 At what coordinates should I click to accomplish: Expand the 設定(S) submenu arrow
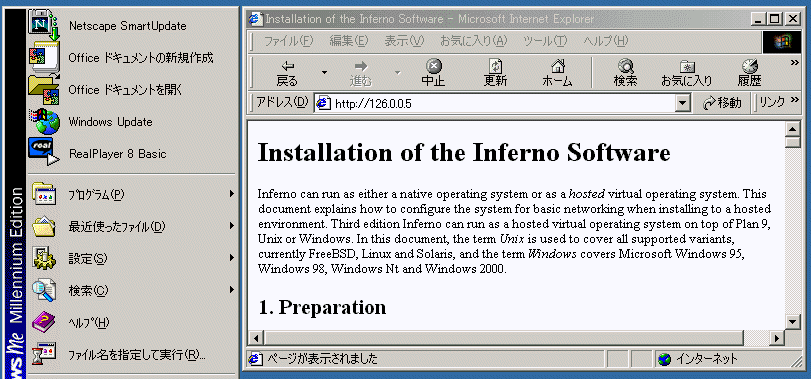pyautogui.click(x=232, y=259)
